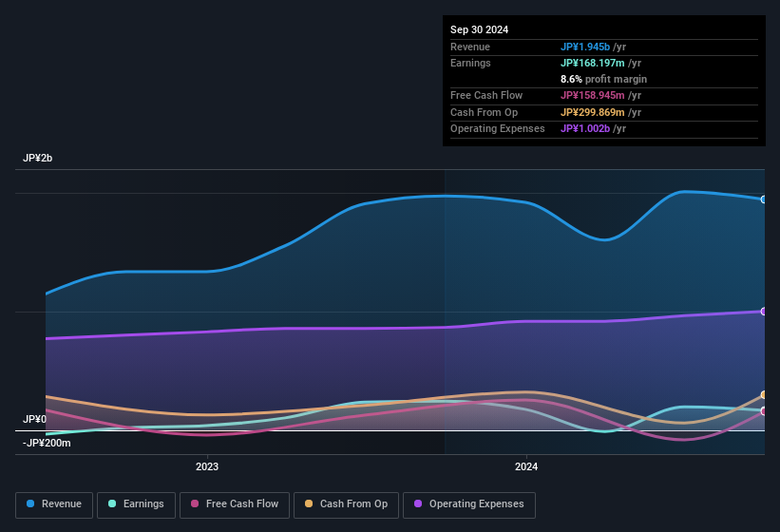Click the JP¥158.945m free cash flow value

[593, 95]
